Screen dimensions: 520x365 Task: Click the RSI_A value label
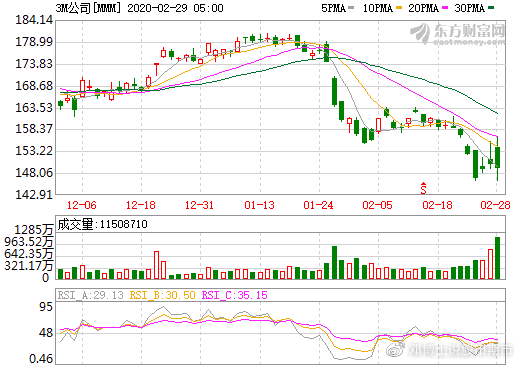click(x=91, y=295)
